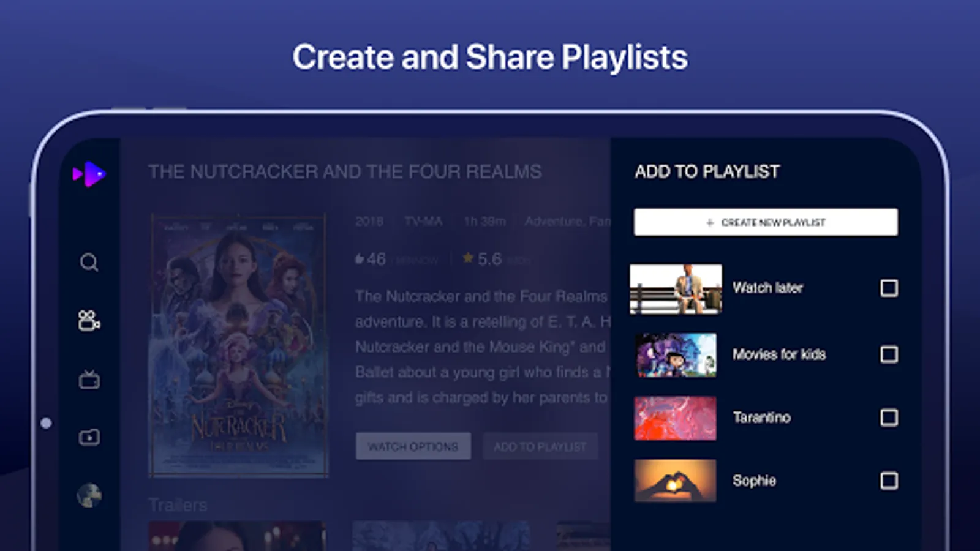The width and height of the screenshot is (980, 551).
Task: Open search from the sidebar magnifier icon
Action: [89, 263]
